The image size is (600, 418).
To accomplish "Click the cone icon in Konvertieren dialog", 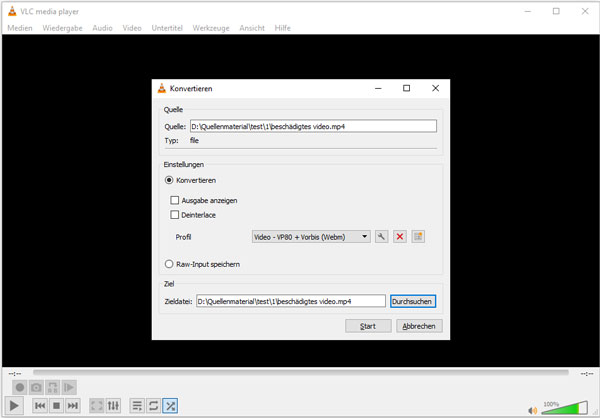I will pyautogui.click(x=162, y=88).
